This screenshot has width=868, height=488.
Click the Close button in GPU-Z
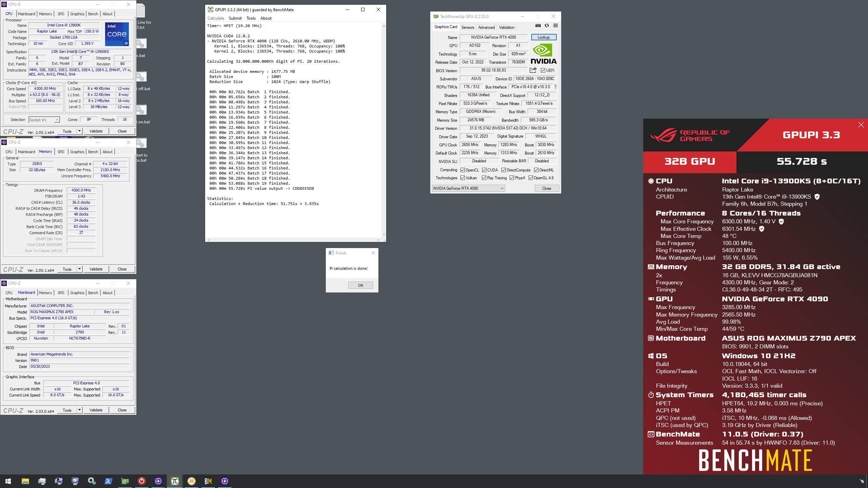click(547, 188)
